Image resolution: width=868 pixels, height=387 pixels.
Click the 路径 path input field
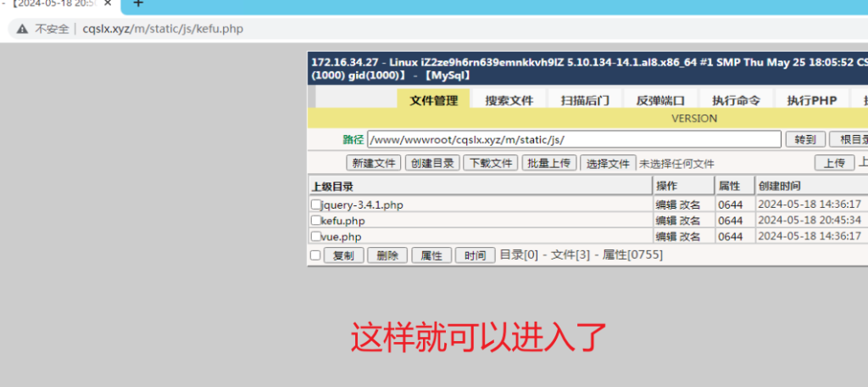point(574,140)
